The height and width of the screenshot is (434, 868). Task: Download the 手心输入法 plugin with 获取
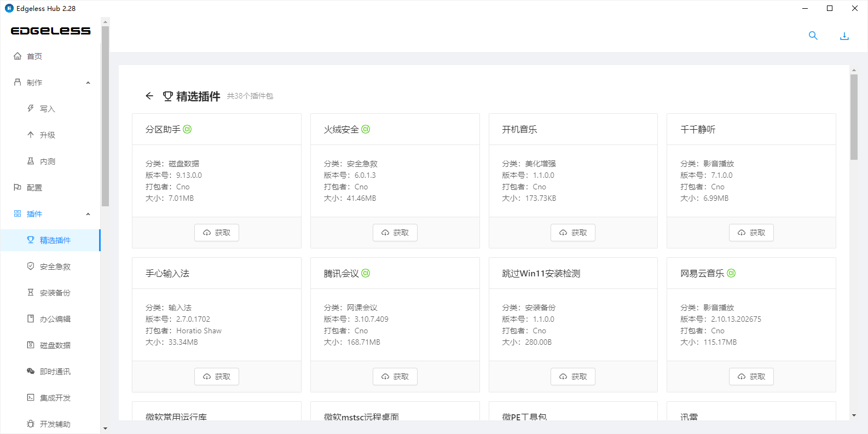coord(217,377)
